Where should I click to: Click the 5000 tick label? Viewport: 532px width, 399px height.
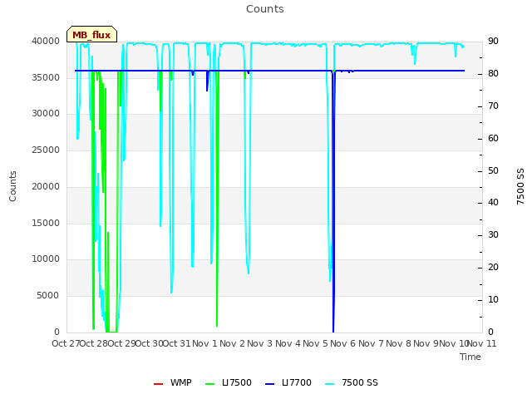48,296
